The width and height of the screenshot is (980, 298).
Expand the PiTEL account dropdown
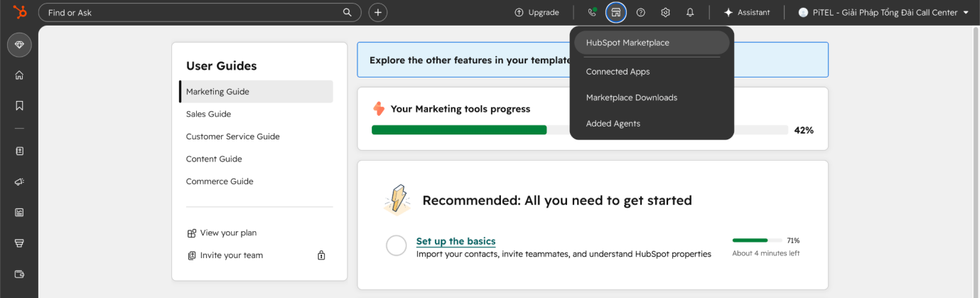[883, 12]
